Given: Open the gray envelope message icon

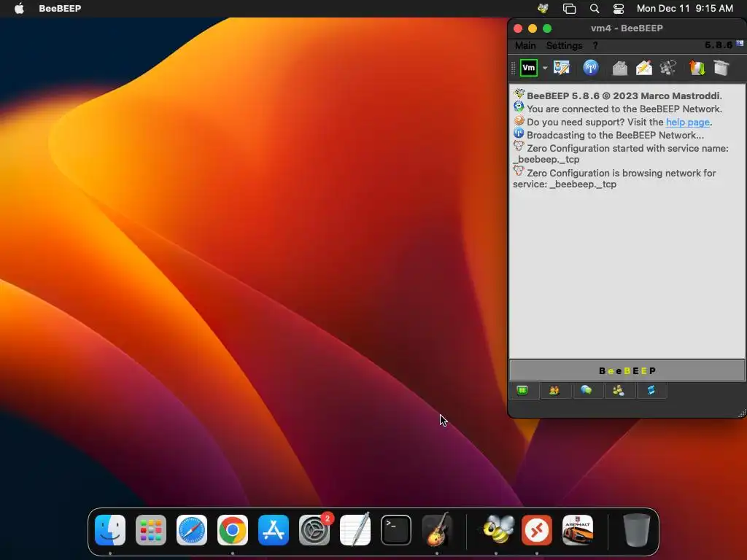Looking at the screenshot, I should (x=619, y=68).
